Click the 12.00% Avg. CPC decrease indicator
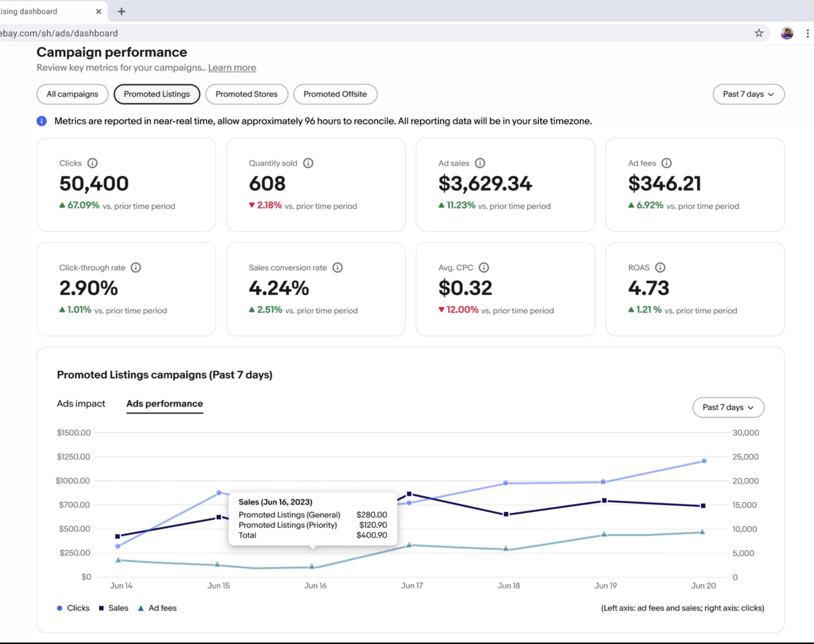Image resolution: width=814 pixels, height=644 pixels. pyautogui.click(x=459, y=310)
